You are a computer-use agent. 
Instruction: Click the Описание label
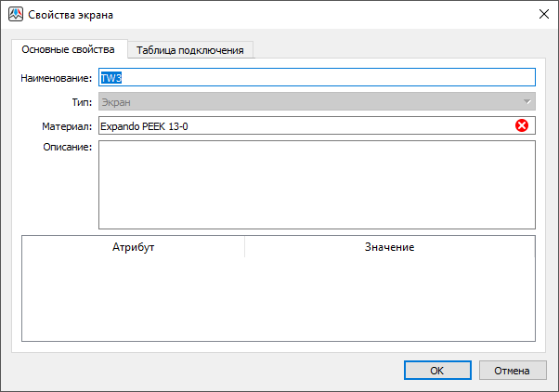pyautogui.click(x=67, y=147)
